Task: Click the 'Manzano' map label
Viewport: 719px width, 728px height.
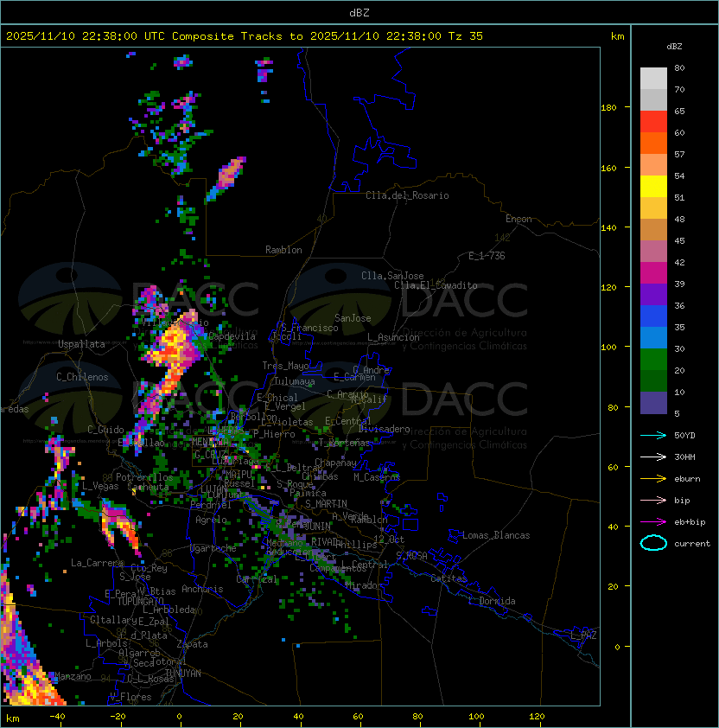Action: (x=73, y=676)
